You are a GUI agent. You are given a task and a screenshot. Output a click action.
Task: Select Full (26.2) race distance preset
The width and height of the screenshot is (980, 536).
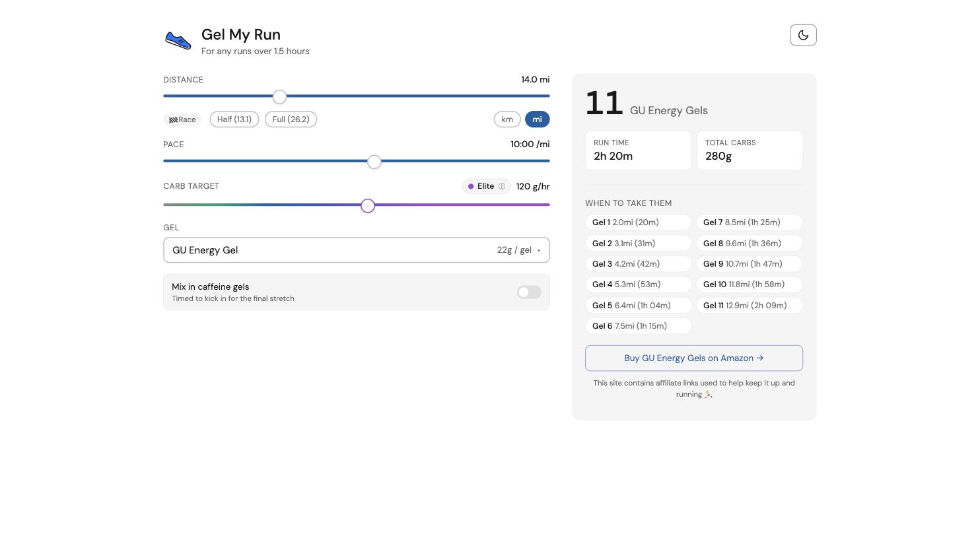(x=291, y=119)
